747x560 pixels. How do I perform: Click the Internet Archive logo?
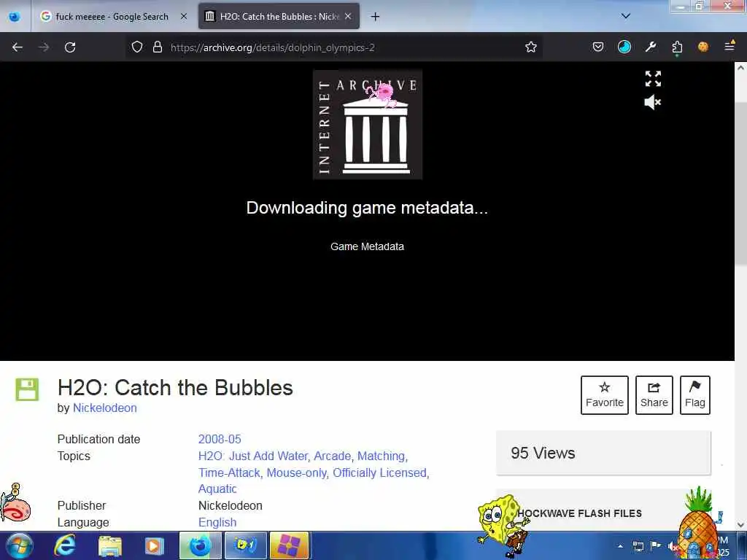coord(368,125)
